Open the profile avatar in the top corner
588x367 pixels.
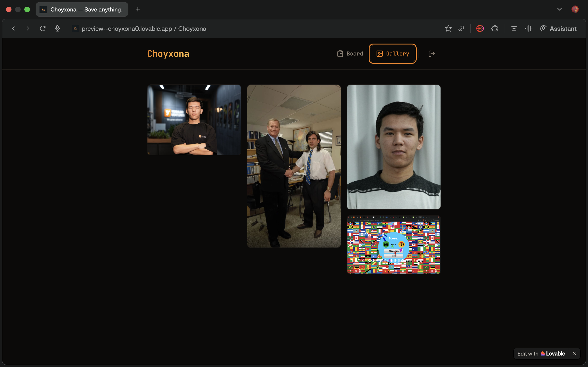[x=575, y=9]
